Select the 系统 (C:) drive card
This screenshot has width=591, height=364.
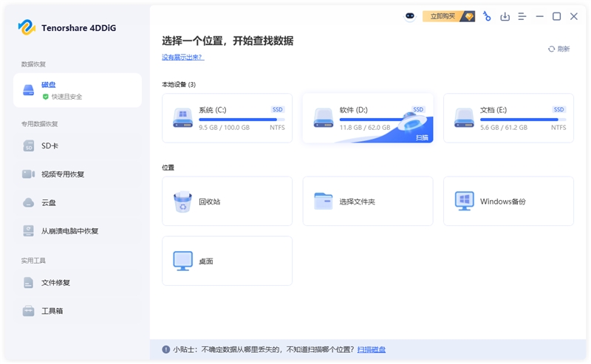click(x=228, y=118)
